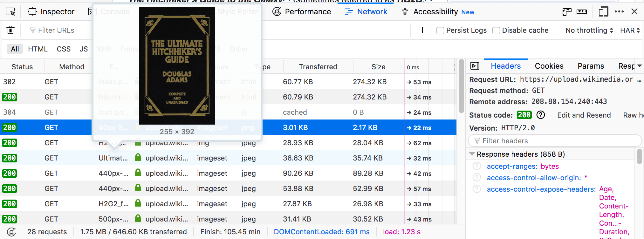Start performance analysis icon in status bar
The width and height of the screenshot is (644, 239).
pos(11,232)
